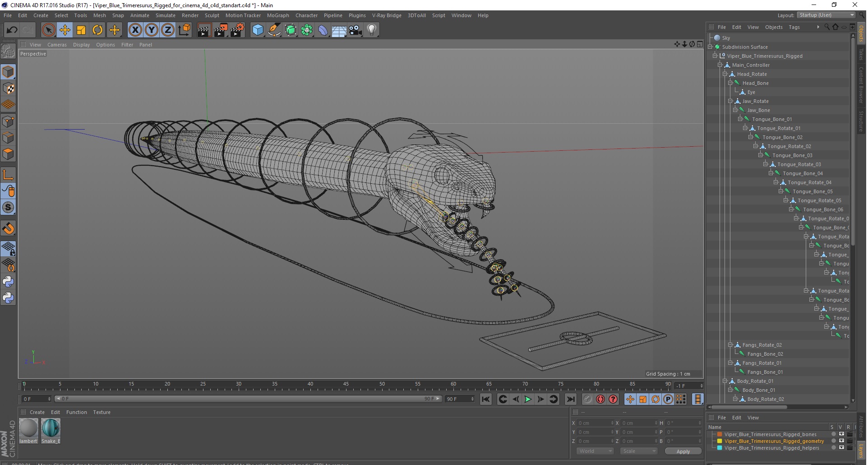Select the Live Selection tool
868x465 pixels.
[48, 30]
